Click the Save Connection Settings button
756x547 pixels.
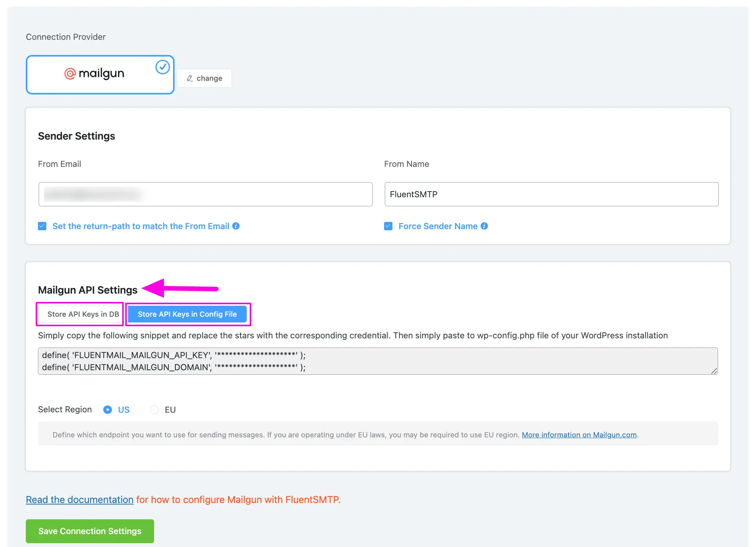(x=90, y=531)
